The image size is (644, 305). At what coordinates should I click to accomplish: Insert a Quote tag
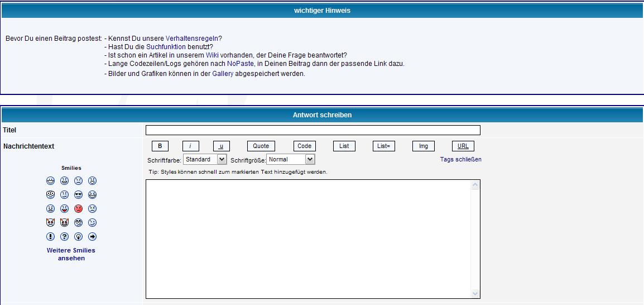261,146
